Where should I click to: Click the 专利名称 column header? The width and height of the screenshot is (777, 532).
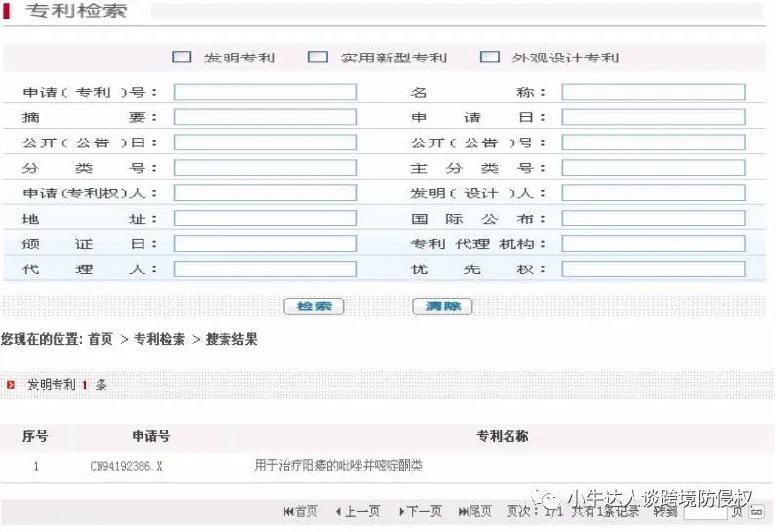point(503,436)
